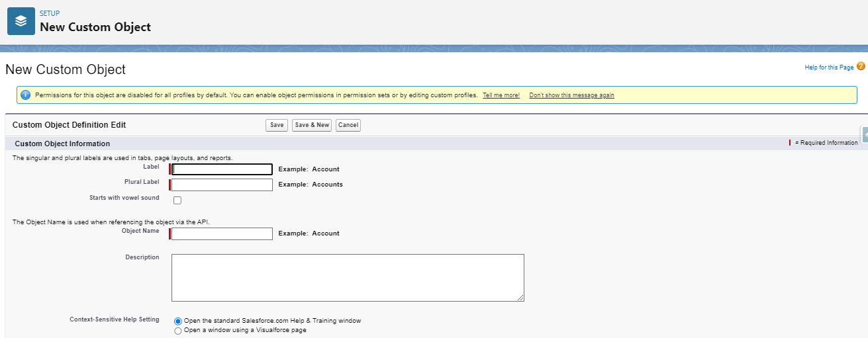Click the Setup layers icon in header

[21, 21]
